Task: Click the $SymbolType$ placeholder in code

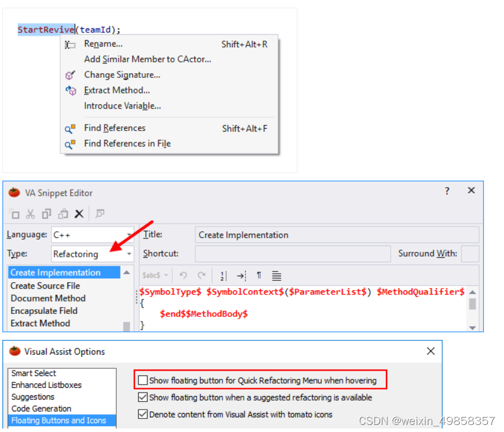Action: (x=171, y=292)
